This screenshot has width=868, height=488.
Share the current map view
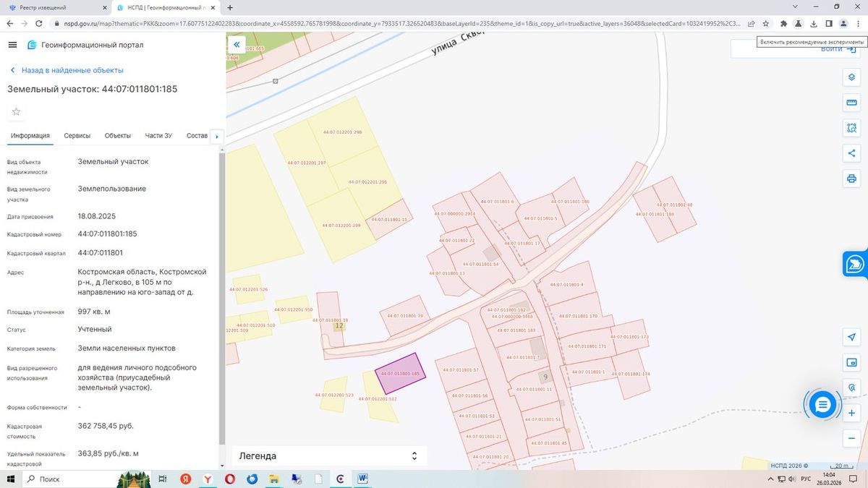point(851,153)
